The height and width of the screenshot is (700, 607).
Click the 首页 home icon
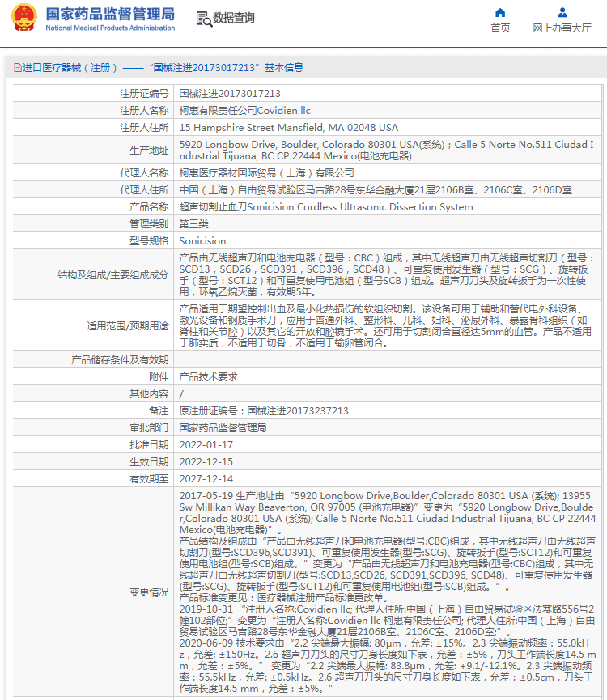click(500, 12)
